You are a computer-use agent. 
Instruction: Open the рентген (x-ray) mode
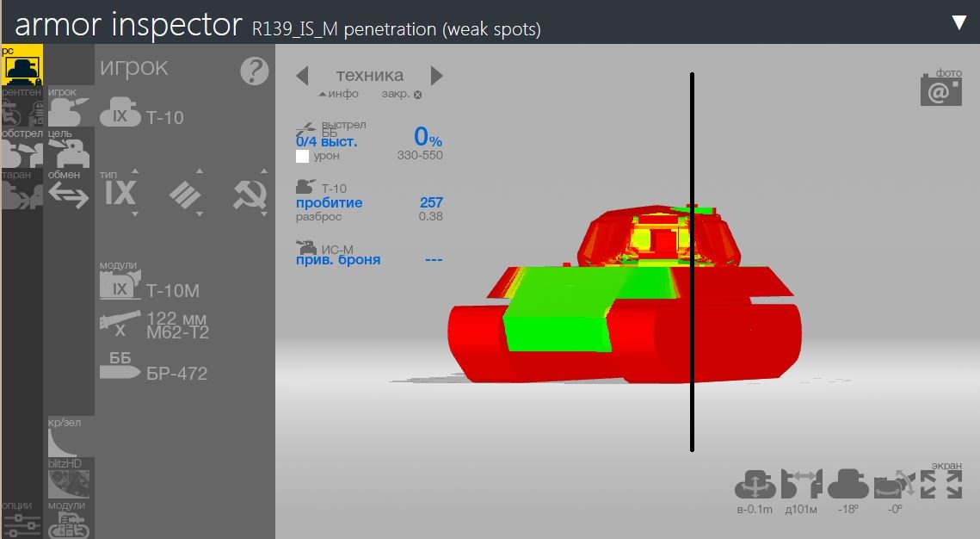22,107
